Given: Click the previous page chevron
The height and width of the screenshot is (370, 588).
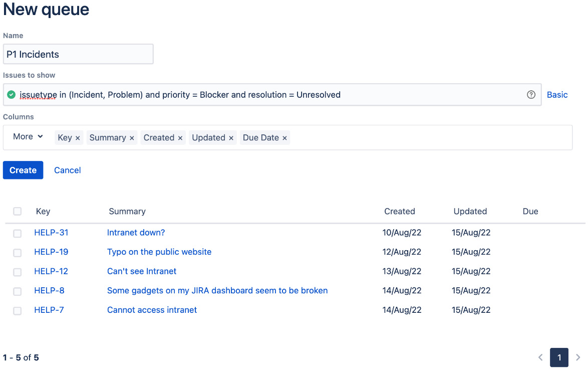Looking at the screenshot, I should [540, 357].
